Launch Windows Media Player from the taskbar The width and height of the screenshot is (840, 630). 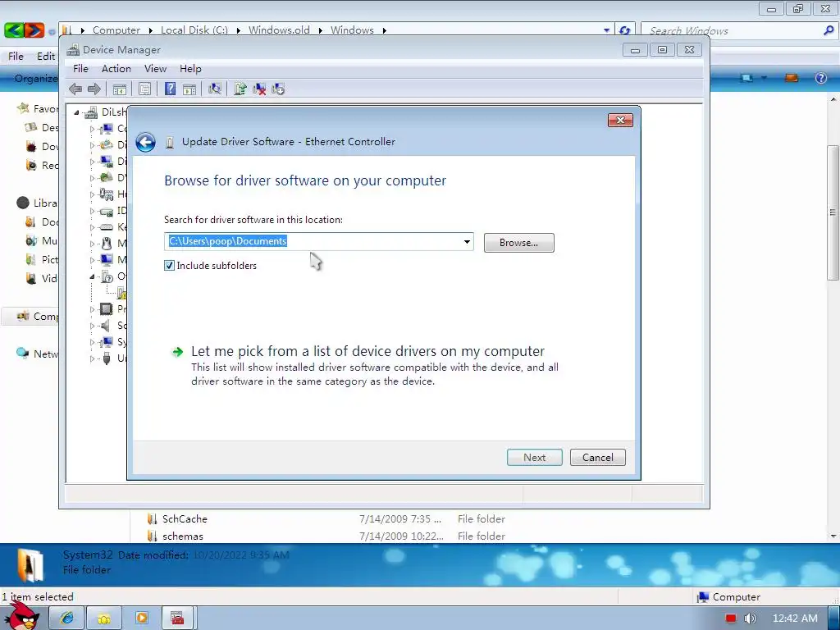click(x=141, y=619)
